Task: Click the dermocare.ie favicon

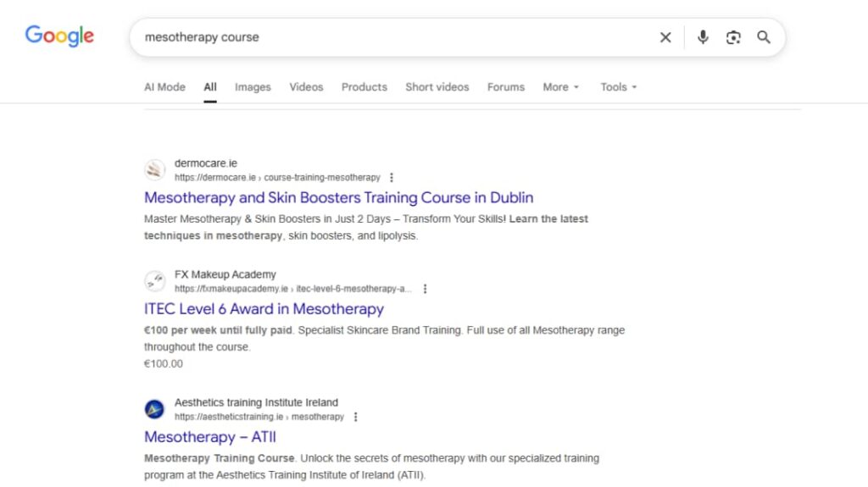Action: 154,170
